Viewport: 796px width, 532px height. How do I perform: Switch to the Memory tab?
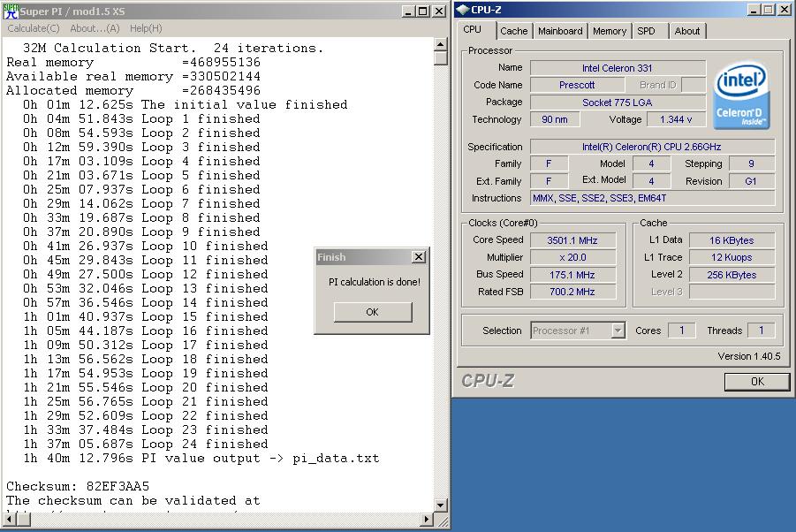click(610, 31)
